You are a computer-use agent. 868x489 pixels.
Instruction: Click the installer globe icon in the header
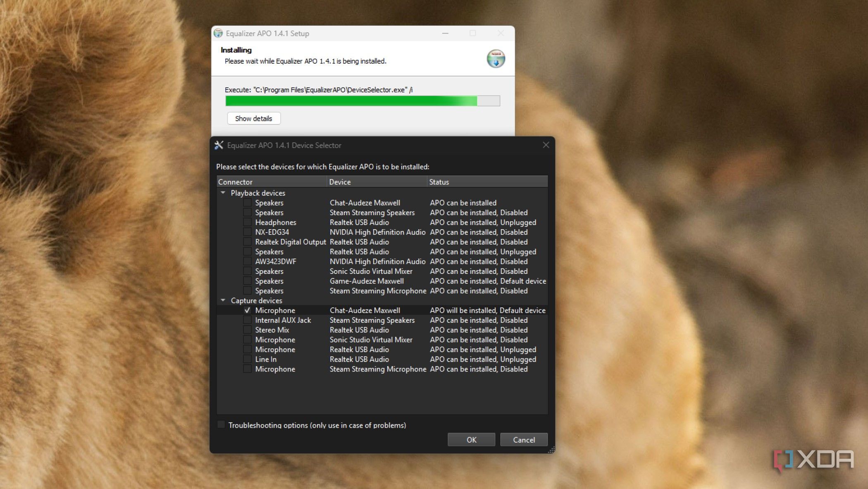pyautogui.click(x=496, y=58)
